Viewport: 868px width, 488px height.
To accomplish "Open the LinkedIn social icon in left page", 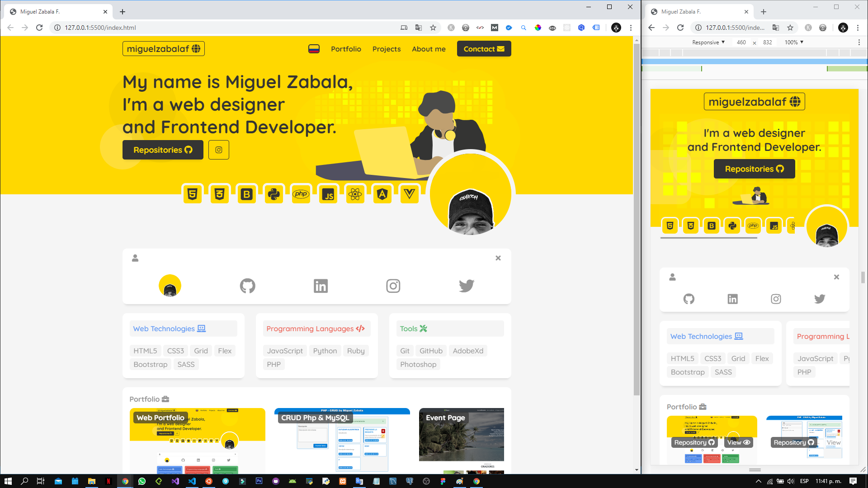I will tap(321, 286).
